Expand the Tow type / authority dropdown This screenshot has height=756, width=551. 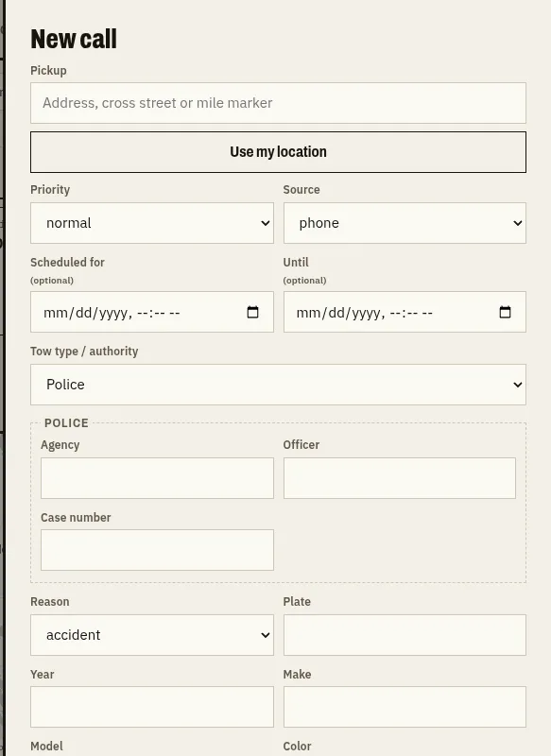click(278, 385)
